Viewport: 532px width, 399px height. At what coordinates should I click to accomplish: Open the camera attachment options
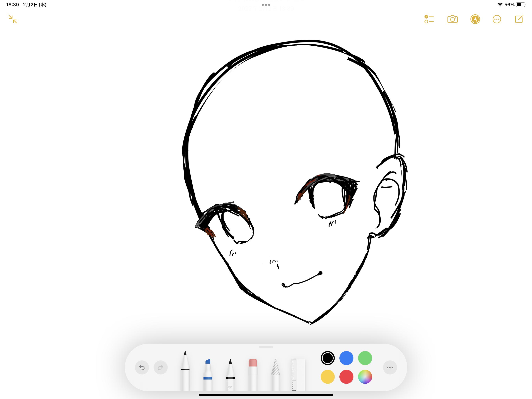pyautogui.click(x=452, y=19)
